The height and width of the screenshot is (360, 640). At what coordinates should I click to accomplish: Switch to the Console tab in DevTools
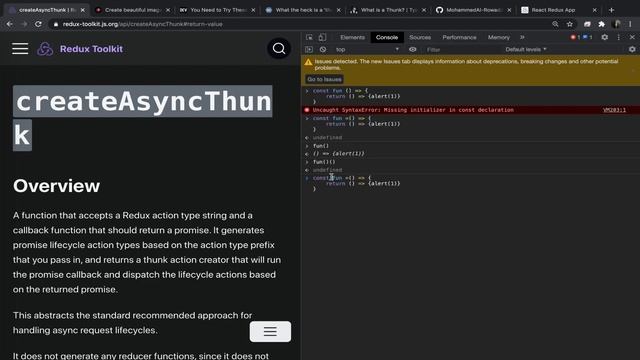pos(387,37)
